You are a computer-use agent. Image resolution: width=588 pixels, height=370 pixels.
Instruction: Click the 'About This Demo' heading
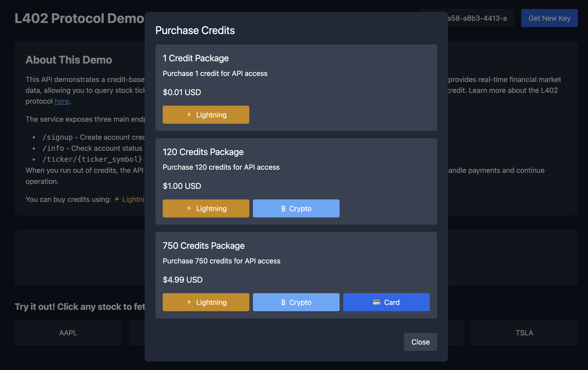point(69,60)
